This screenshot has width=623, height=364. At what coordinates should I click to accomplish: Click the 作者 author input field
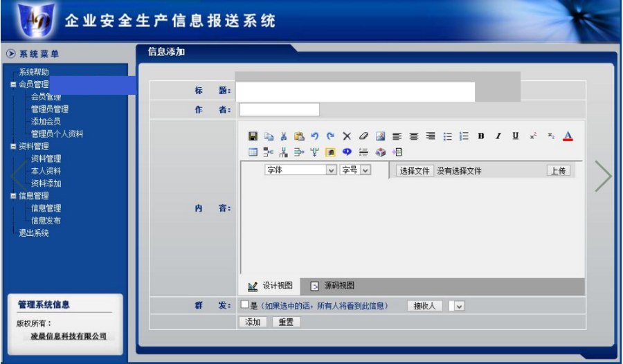click(x=280, y=109)
